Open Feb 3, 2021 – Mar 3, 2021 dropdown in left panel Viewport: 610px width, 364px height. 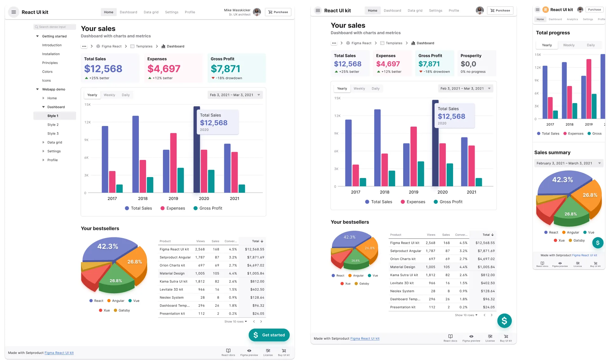click(235, 95)
